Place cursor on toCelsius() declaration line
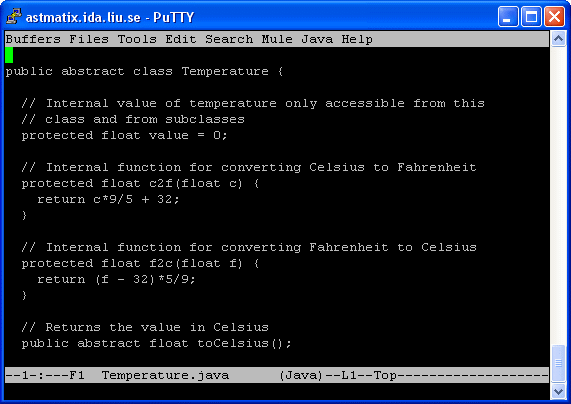Viewport: 571px width, 404px height. click(x=157, y=343)
